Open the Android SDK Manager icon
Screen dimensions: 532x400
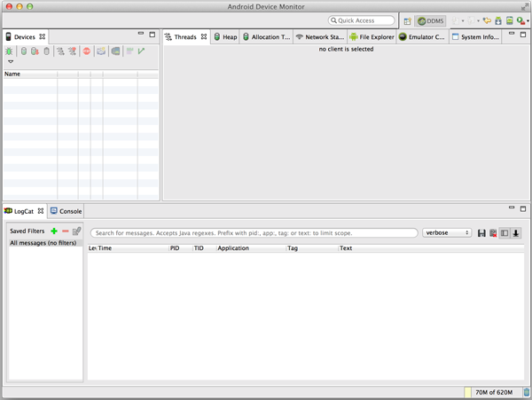(x=498, y=20)
